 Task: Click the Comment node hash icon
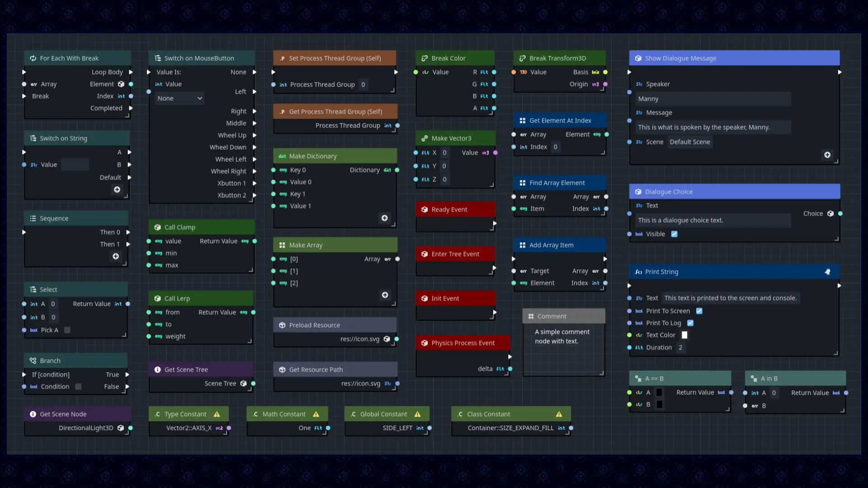pyautogui.click(x=531, y=316)
